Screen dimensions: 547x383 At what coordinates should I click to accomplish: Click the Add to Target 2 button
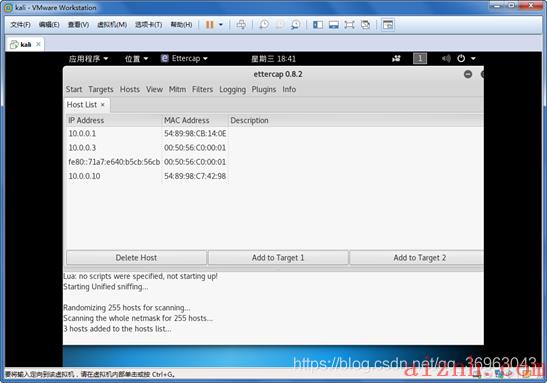(x=417, y=258)
